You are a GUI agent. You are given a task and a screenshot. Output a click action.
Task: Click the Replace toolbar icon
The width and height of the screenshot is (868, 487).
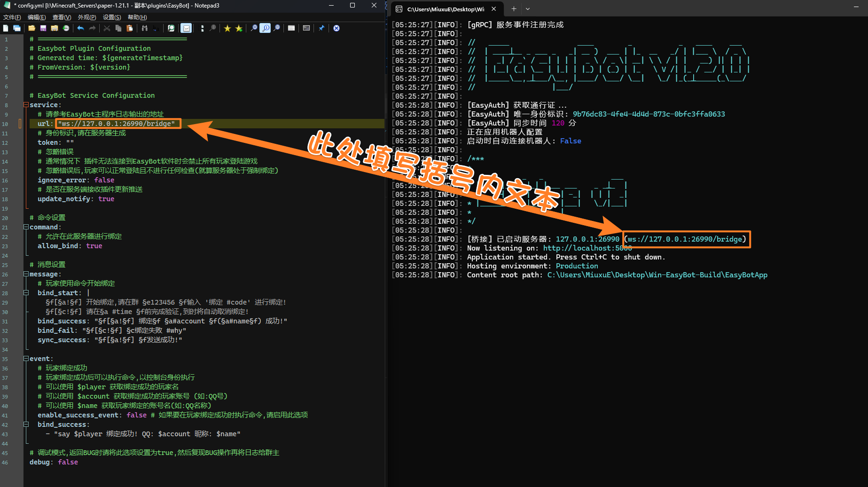tap(156, 28)
